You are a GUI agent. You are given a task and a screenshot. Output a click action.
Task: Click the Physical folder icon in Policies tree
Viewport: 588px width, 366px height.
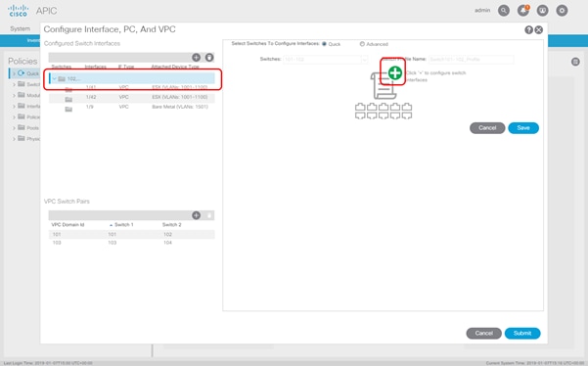tap(22, 138)
